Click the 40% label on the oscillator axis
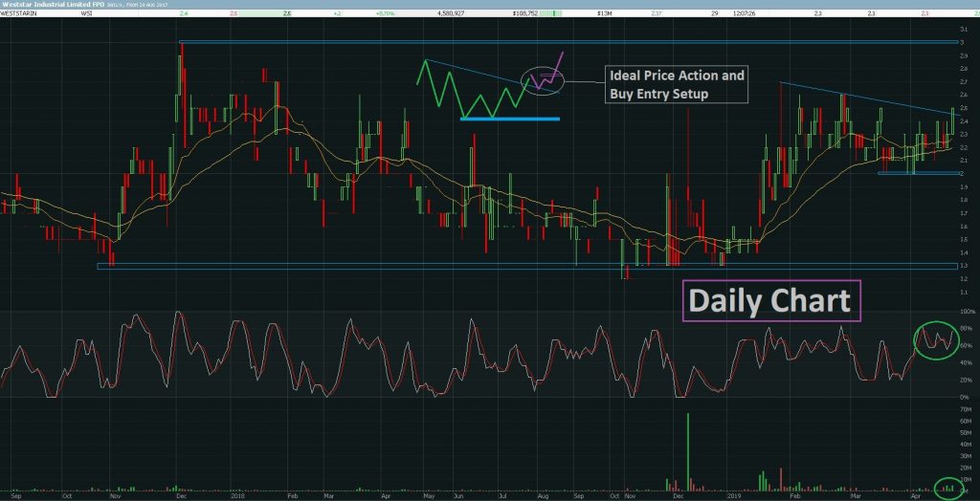Screen dimensions: 980x501 click(967, 362)
